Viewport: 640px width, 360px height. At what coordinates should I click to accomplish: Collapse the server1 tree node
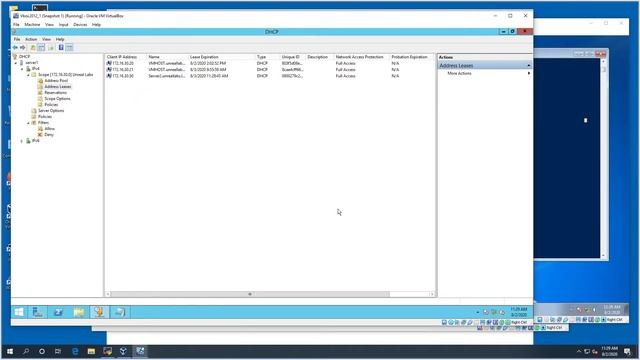click(16, 63)
